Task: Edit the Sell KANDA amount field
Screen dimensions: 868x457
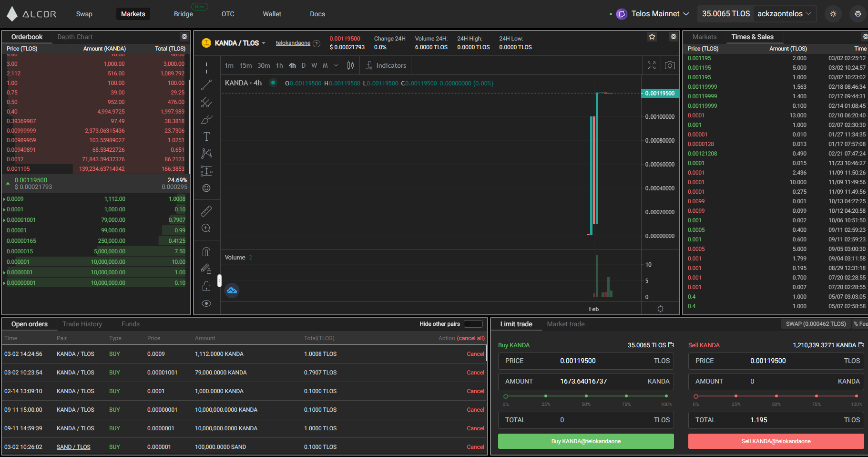Action: (776, 381)
